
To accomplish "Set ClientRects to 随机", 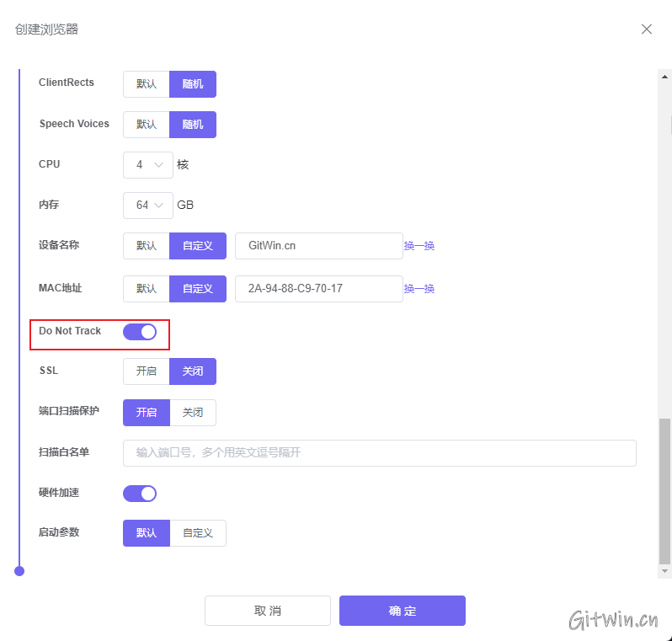I will (193, 84).
